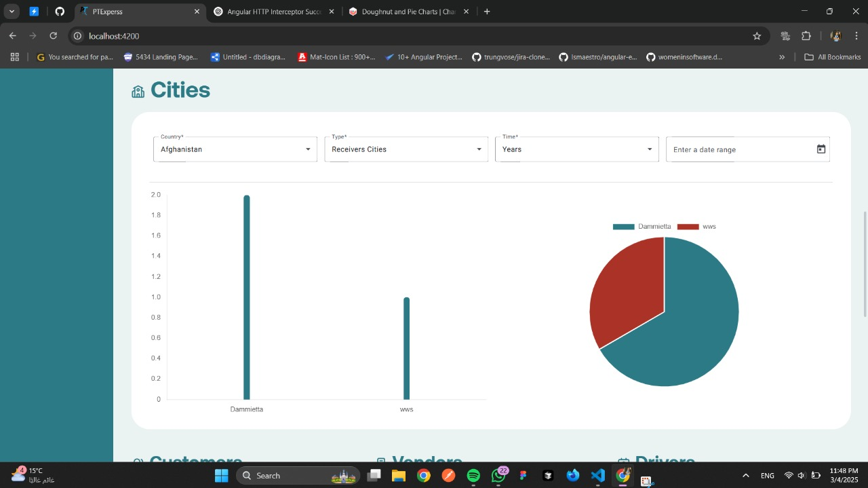Toggle wws dataset in pie legend
868x488 pixels.
[x=697, y=227]
